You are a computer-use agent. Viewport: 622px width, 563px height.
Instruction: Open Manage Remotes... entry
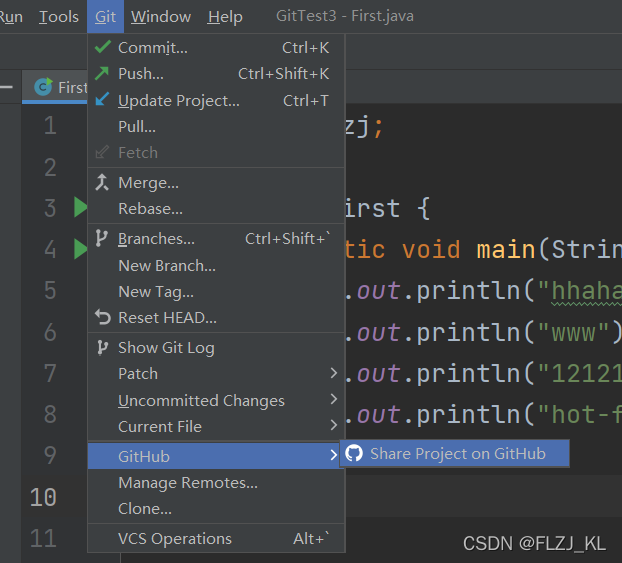click(x=216, y=483)
